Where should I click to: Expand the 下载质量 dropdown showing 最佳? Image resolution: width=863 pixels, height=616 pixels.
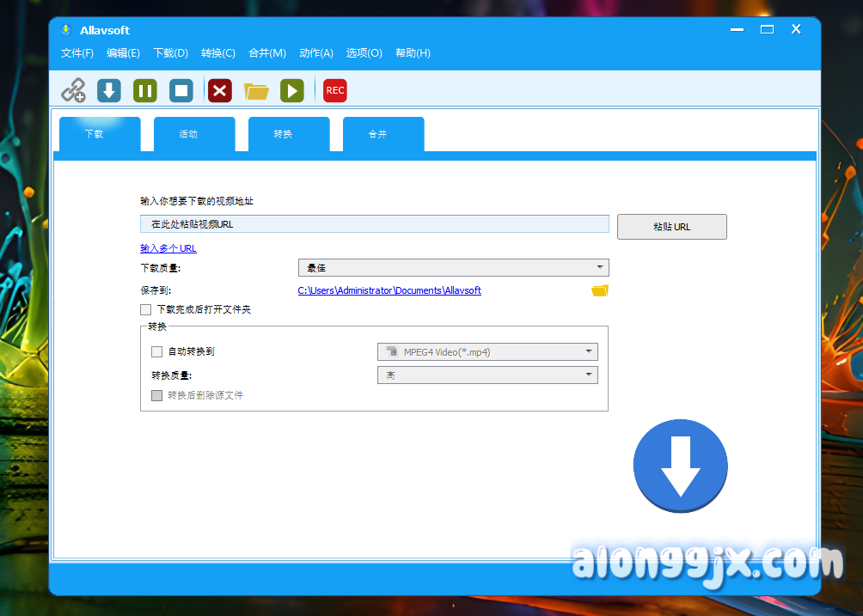point(453,268)
